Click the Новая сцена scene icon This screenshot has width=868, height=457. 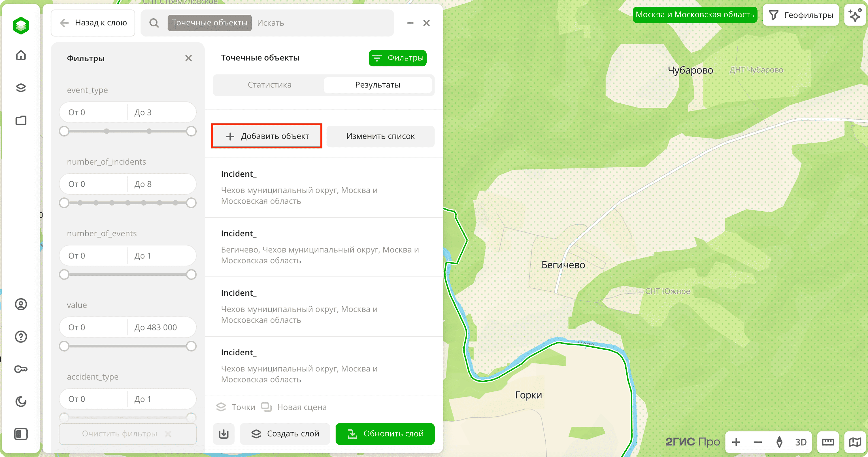coord(266,407)
